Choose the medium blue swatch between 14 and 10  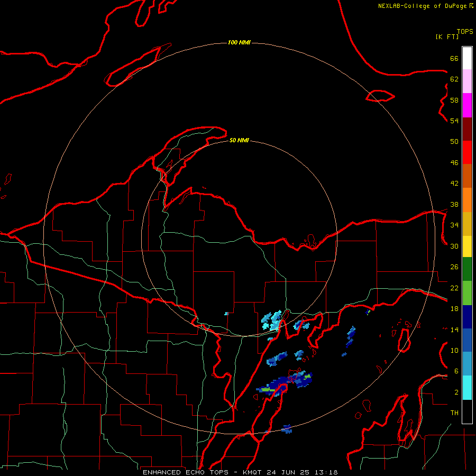click(467, 340)
